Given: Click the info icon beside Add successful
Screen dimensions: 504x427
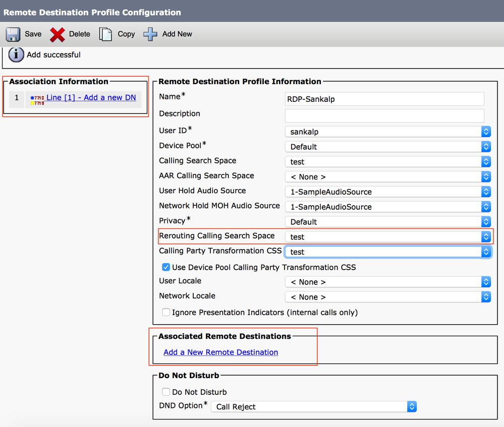Looking at the screenshot, I should 16,54.
